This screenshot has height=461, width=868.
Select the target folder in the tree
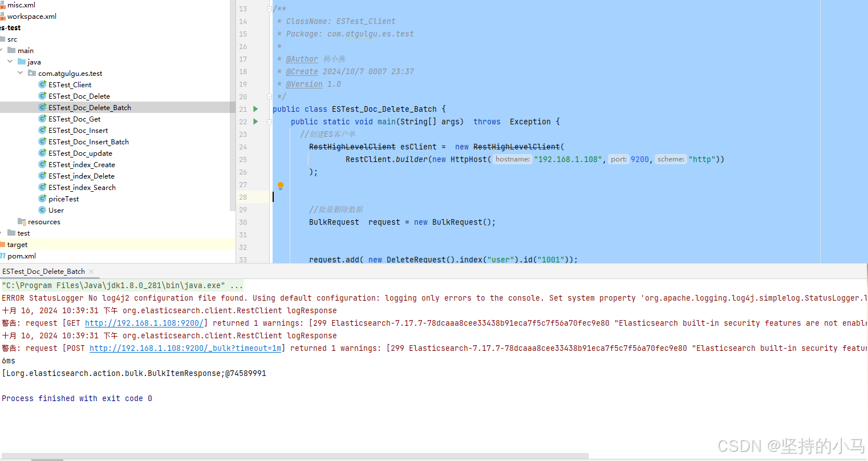point(17,244)
